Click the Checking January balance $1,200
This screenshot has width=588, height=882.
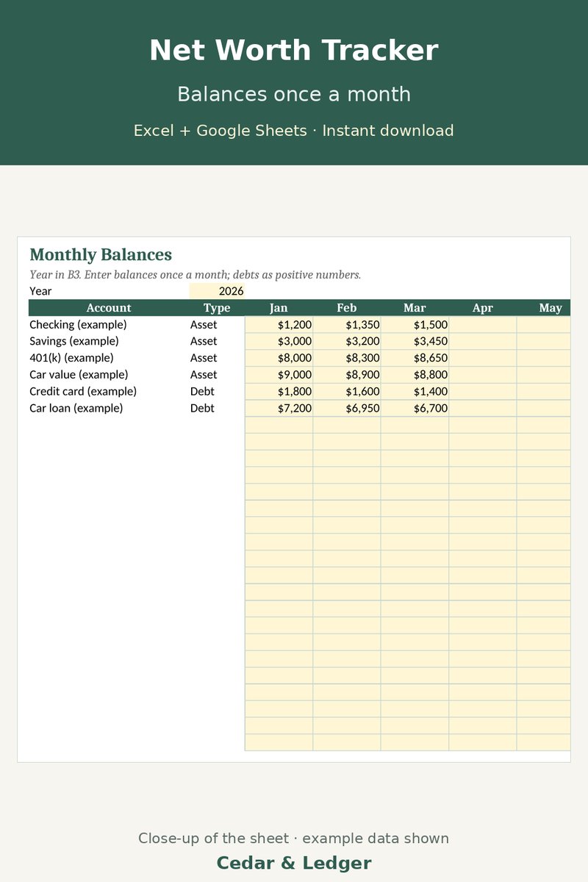pos(279,324)
